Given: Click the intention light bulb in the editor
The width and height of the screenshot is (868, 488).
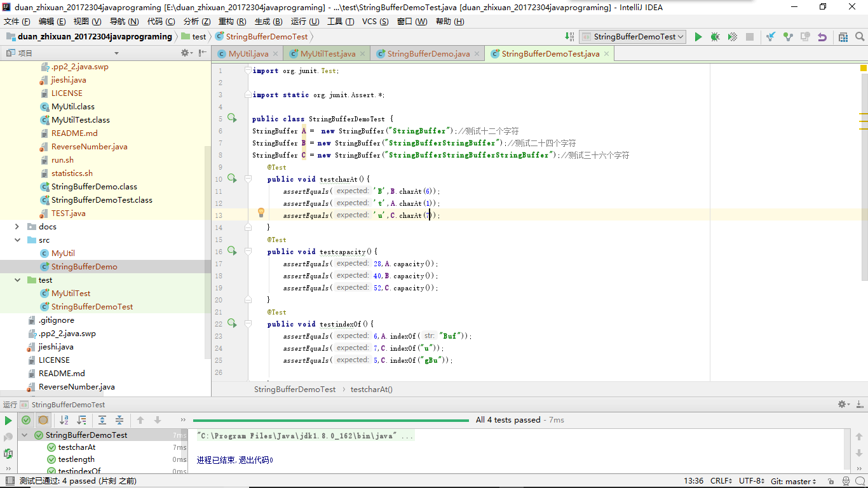Looking at the screenshot, I should 261,213.
